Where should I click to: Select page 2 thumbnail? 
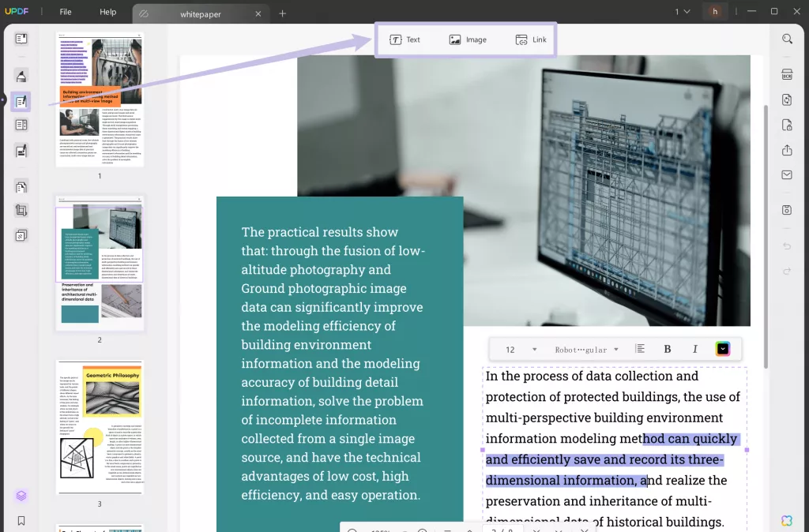click(100, 263)
